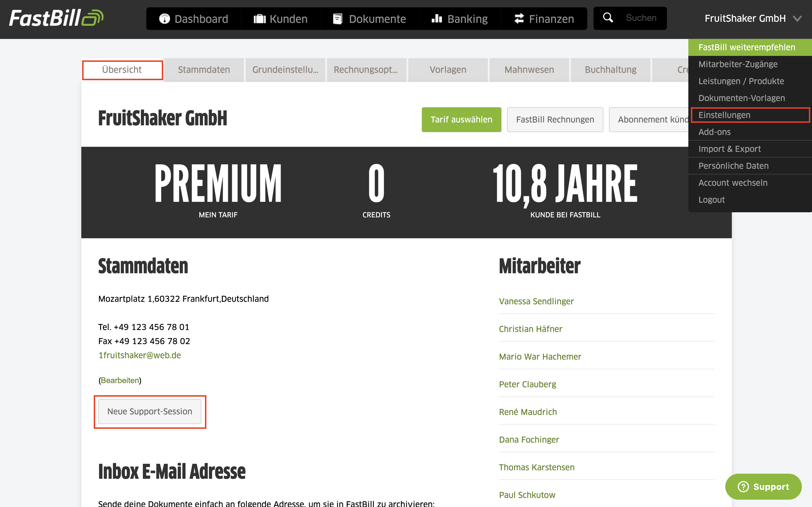Click the PREMIUM tariff value

(x=218, y=183)
